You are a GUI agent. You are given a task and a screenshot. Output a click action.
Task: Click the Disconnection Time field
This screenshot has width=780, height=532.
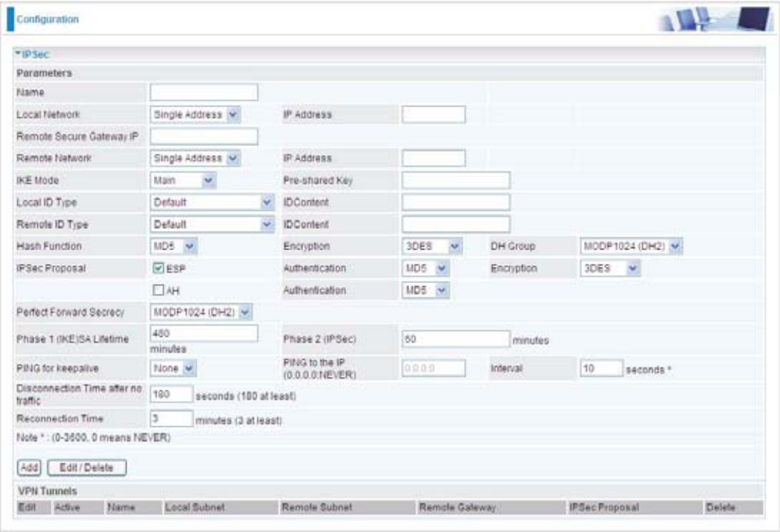(171, 394)
